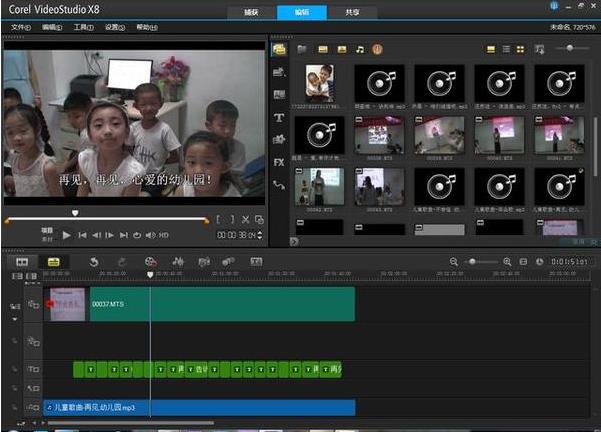This screenshot has width=601, height=432.
Task: Open the preview volume control
Action: pyautogui.click(x=150, y=235)
